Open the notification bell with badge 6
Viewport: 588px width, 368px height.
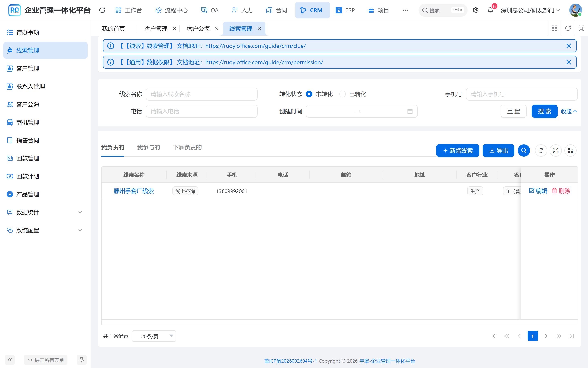tap(491, 10)
